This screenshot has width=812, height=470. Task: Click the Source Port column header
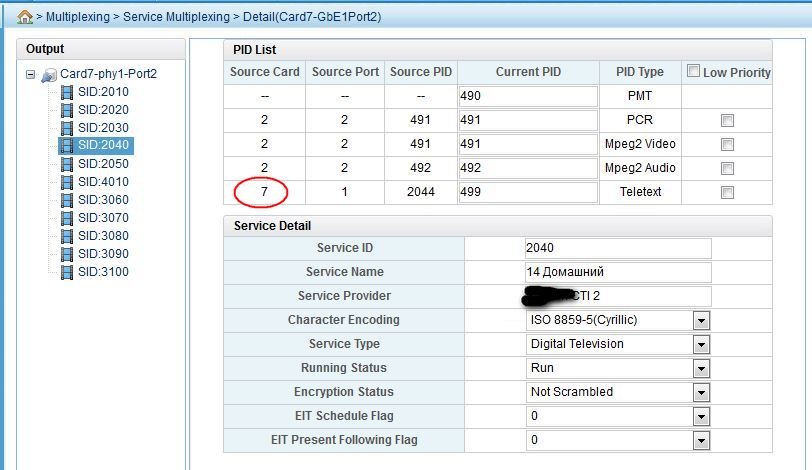[x=345, y=72]
